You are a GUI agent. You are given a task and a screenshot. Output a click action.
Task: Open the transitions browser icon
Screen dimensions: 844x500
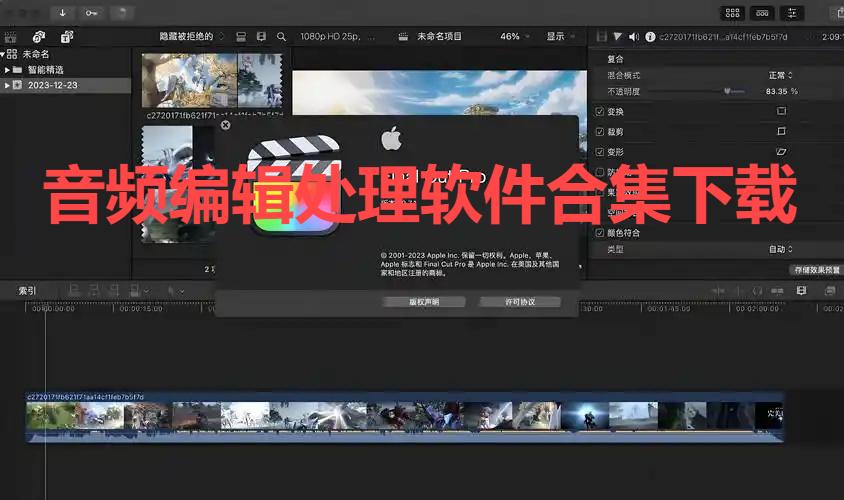point(830,291)
